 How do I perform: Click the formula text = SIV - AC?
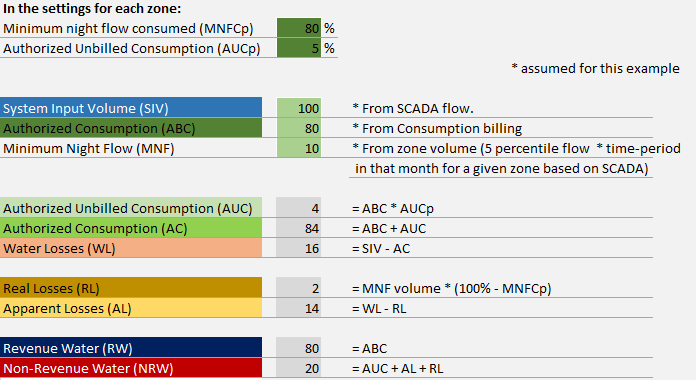(381, 248)
